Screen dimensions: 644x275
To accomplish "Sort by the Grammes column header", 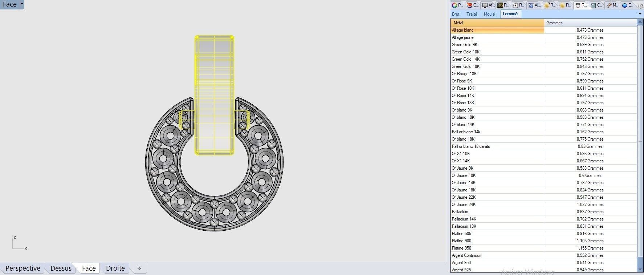I will point(590,23).
